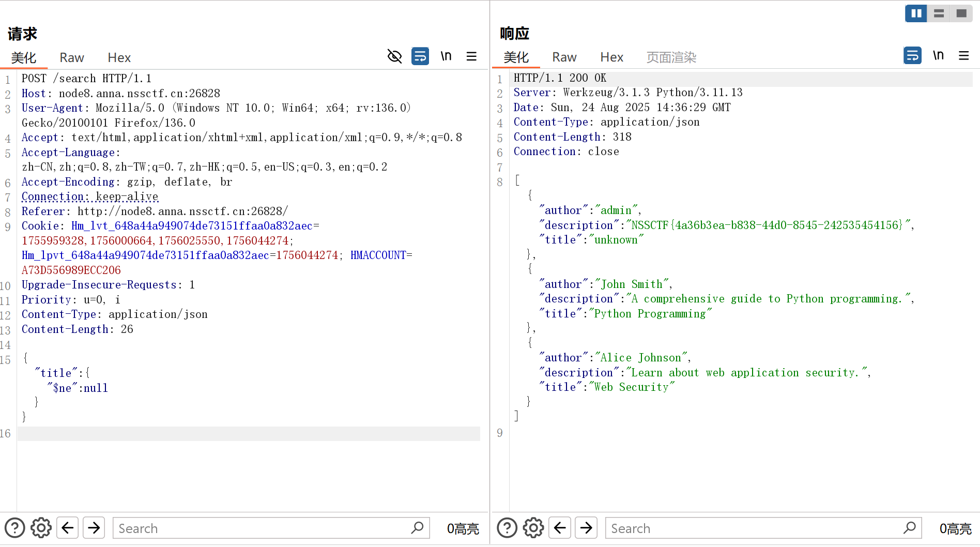Open help for the response search bar
This screenshot has width=980, height=547.
point(507,528)
